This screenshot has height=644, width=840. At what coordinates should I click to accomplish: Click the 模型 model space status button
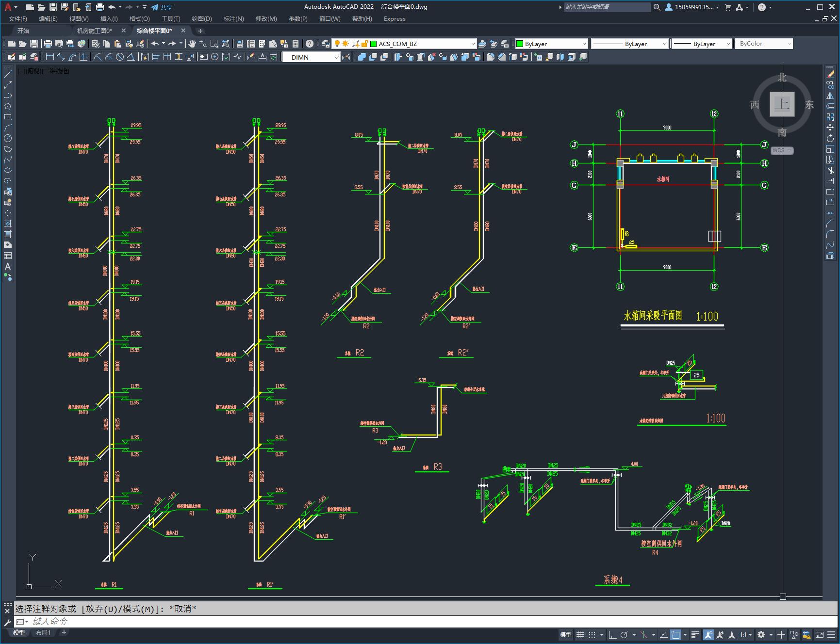566,634
